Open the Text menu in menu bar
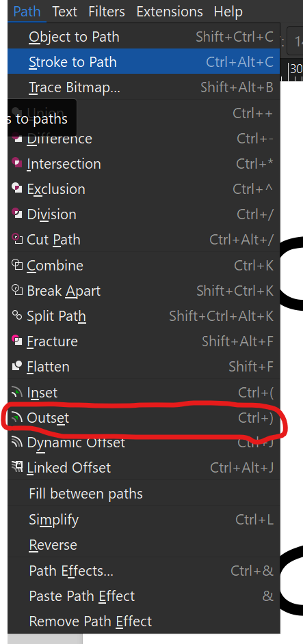Viewport: 303px width, 644px height. coord(64,12)
